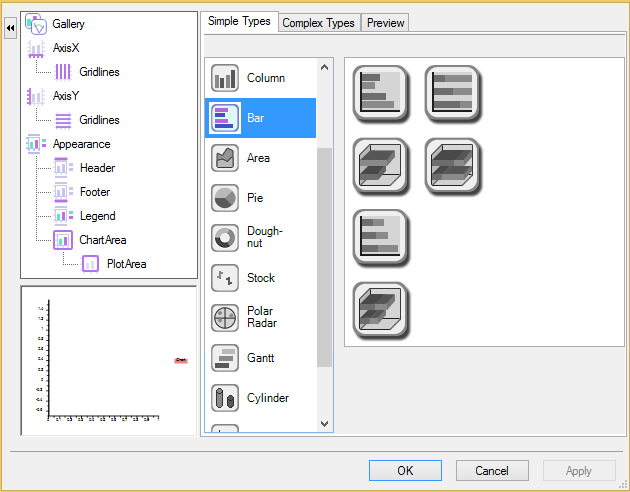Choose the Stock chart icon
The width and height of the screenshot is (630, 492).
[x=225, y=278]
